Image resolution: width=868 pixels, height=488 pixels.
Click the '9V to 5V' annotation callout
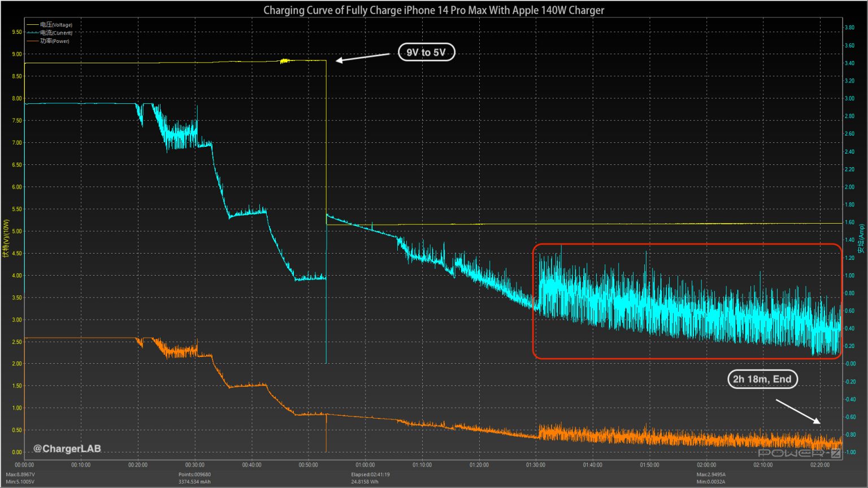click(426, 53)
